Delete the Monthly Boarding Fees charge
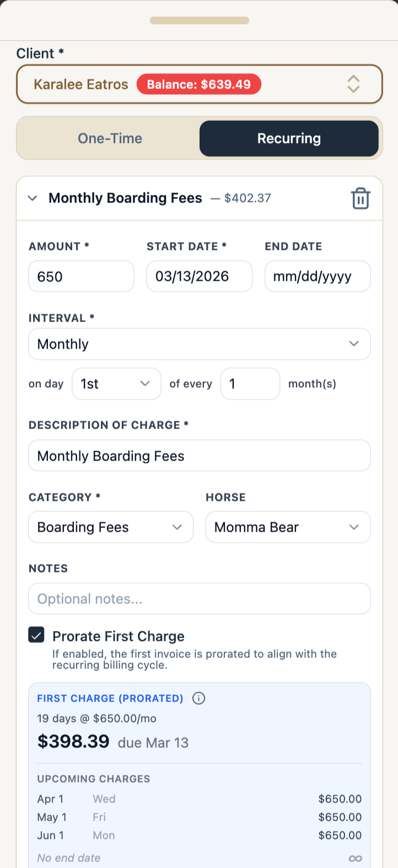 361,198
